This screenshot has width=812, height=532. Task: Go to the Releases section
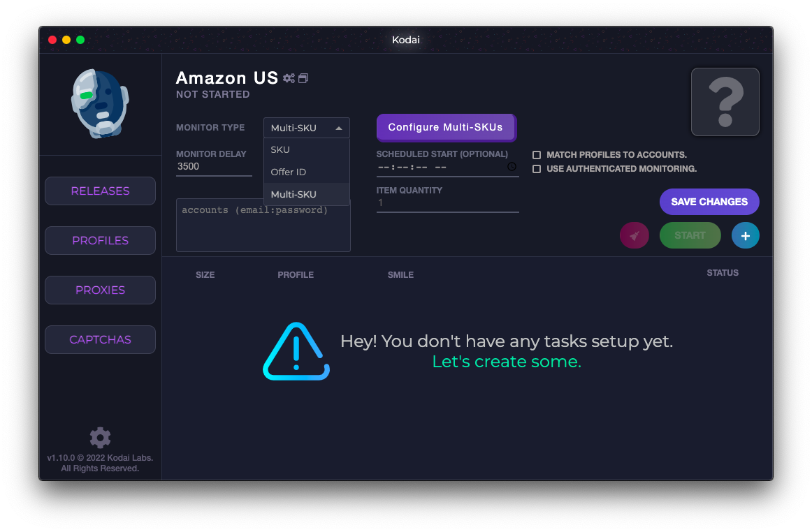[x=100, y=191]
